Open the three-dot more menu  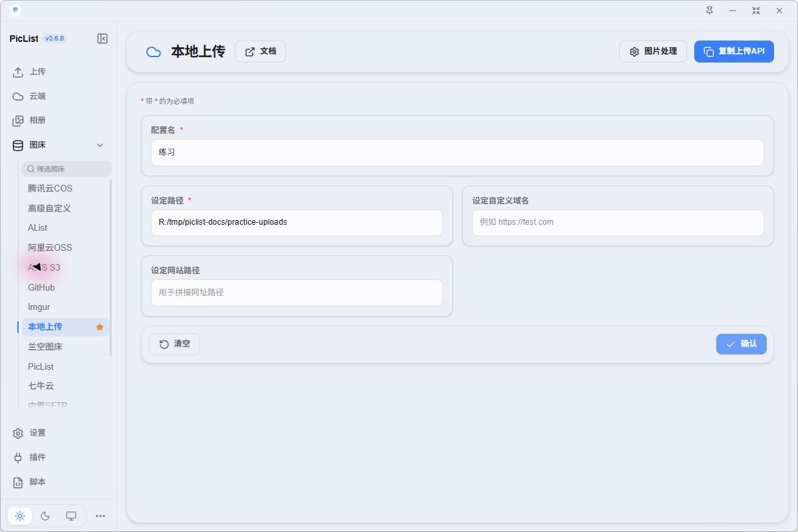[x=100, y=516]
